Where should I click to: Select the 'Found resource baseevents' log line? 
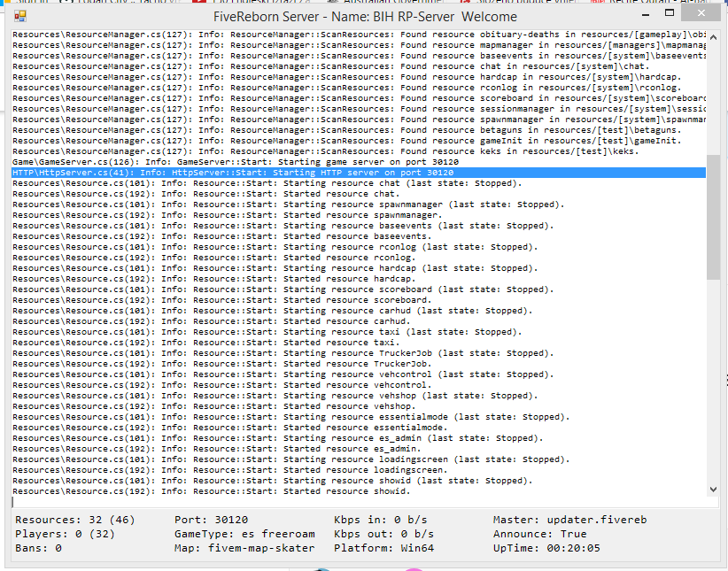(359, 56)
